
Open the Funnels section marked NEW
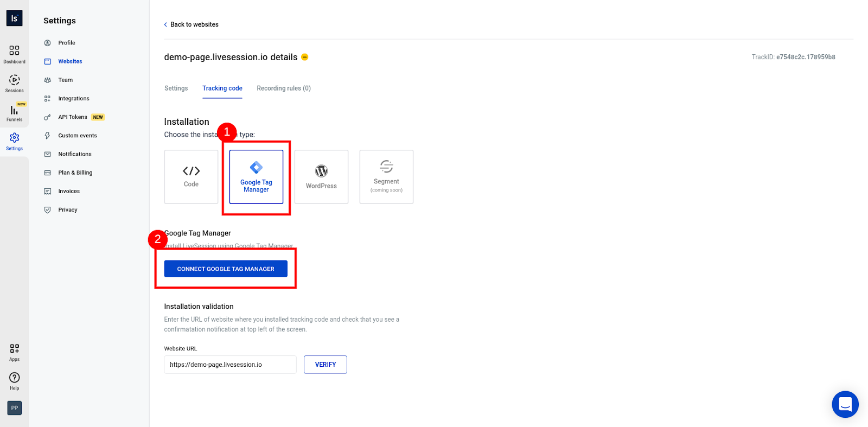click(x=14, y=112)
